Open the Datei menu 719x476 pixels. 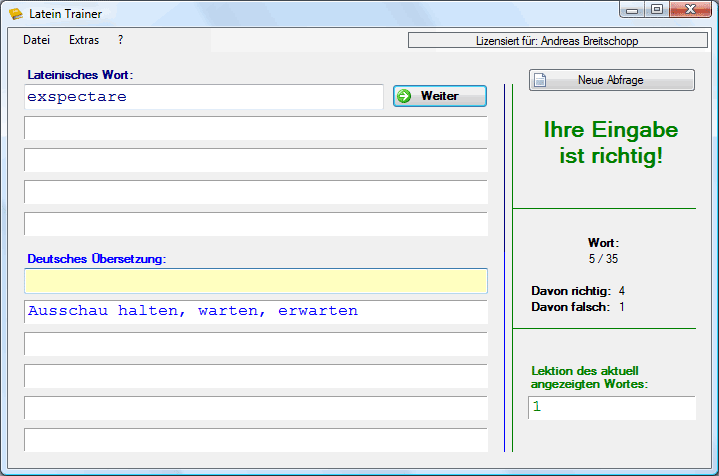tap(36, 41)
